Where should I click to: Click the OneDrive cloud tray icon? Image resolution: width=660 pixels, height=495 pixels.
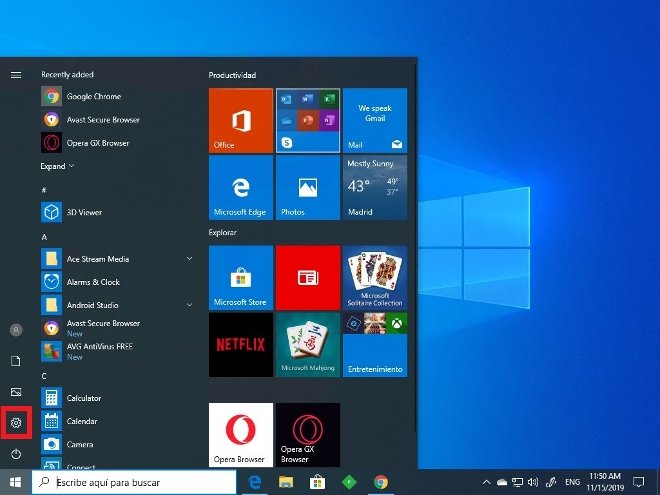point(502,482)
